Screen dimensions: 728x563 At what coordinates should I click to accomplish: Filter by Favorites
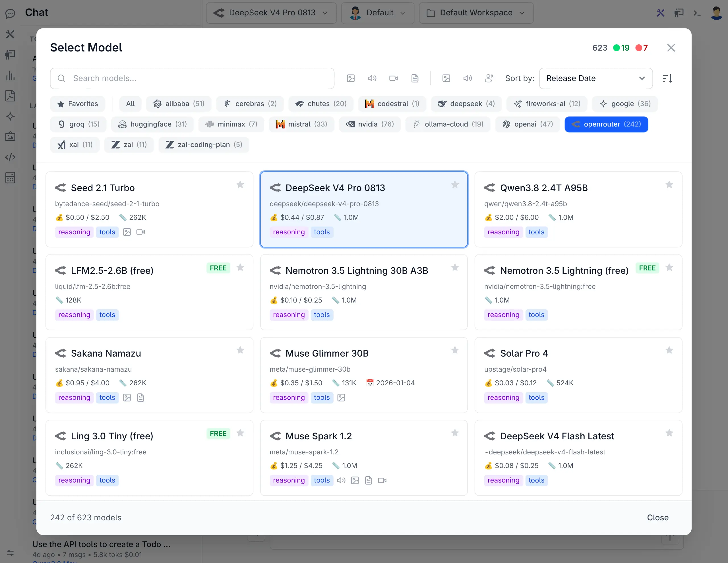78,104
